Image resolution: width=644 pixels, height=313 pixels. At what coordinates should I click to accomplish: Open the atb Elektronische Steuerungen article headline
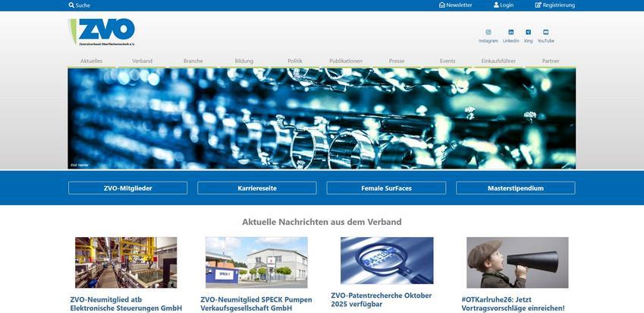126,304
